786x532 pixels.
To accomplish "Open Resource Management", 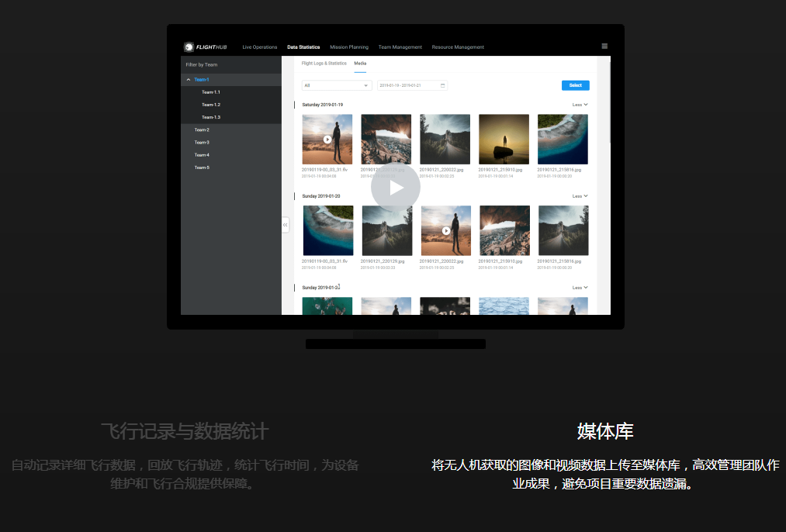I will tap(458, 47).
